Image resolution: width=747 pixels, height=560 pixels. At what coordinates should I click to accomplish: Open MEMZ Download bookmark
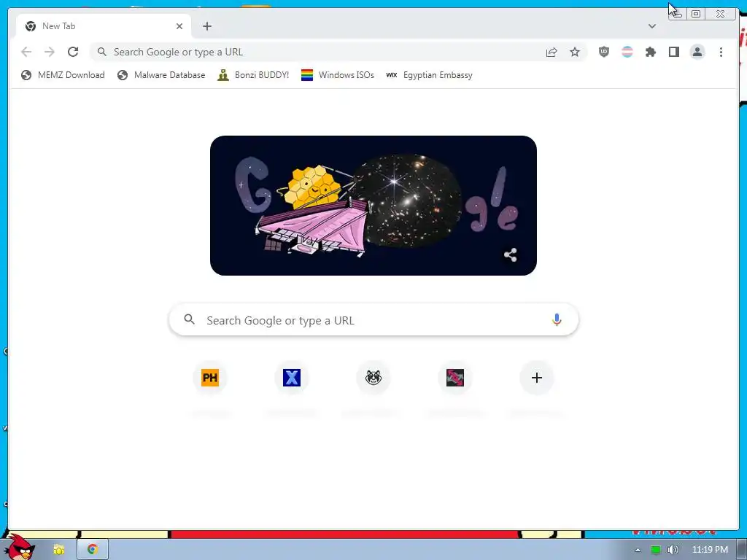coord(63,75)
